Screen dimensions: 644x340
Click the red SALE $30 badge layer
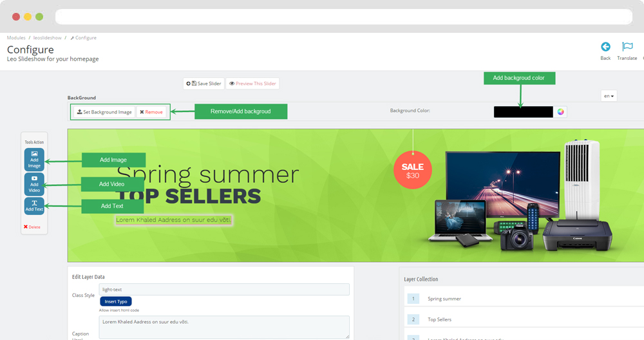tap(412, 170)
